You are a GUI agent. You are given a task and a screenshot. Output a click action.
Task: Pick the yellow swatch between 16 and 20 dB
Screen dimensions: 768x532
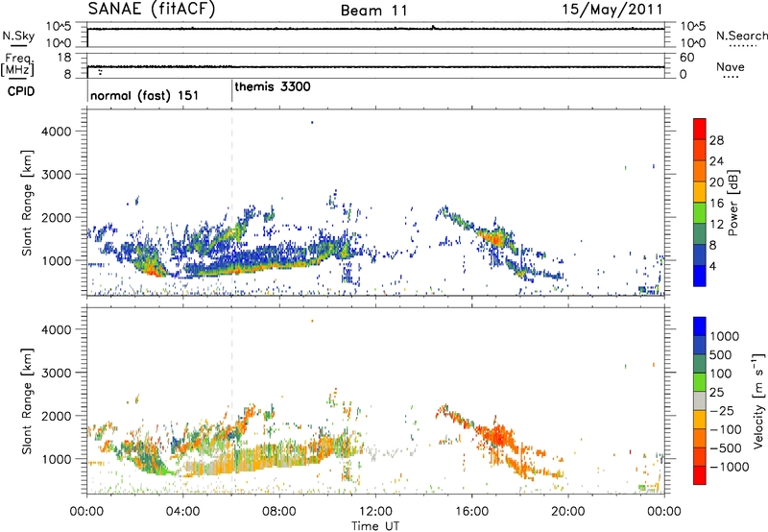700,192
